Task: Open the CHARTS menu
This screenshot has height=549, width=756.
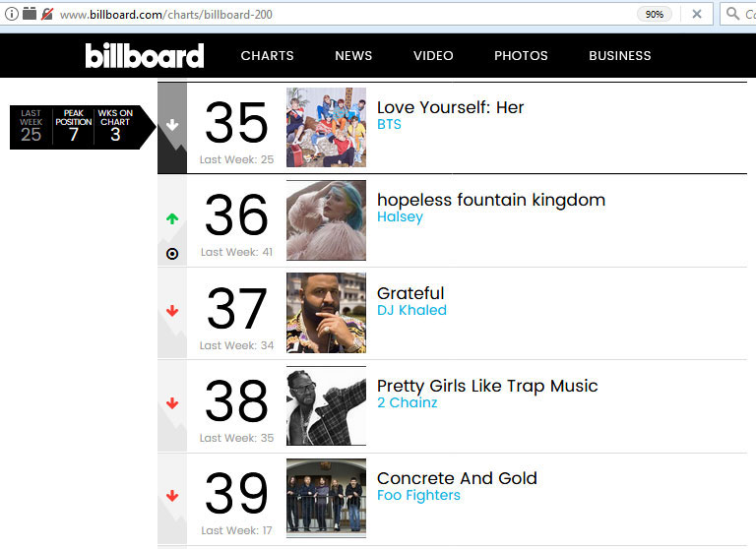Action: (x=267, y=56)
